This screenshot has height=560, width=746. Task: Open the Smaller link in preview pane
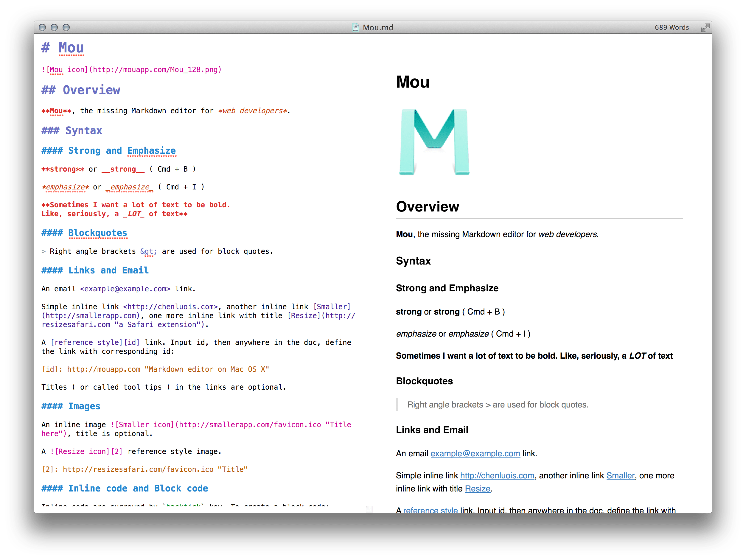620,475
